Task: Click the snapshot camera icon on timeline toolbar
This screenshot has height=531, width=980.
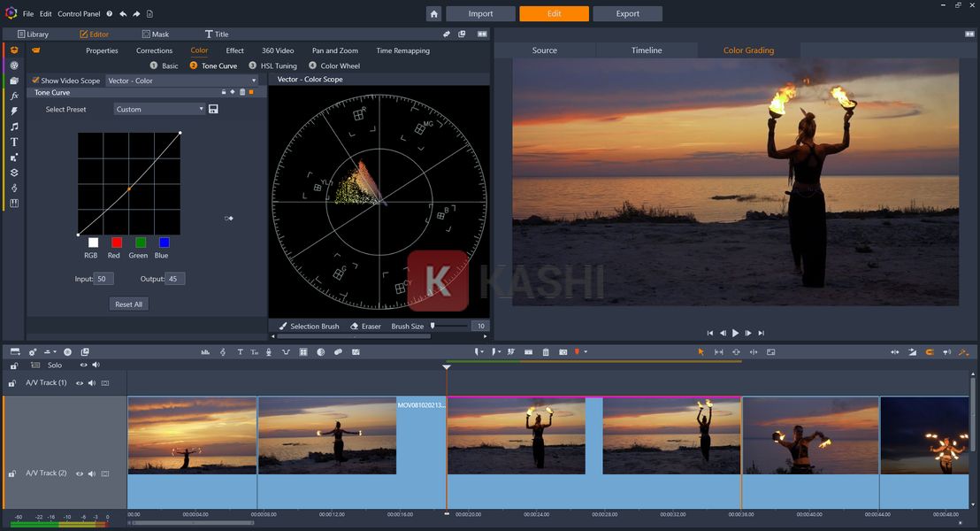Action: pos(563,351)
